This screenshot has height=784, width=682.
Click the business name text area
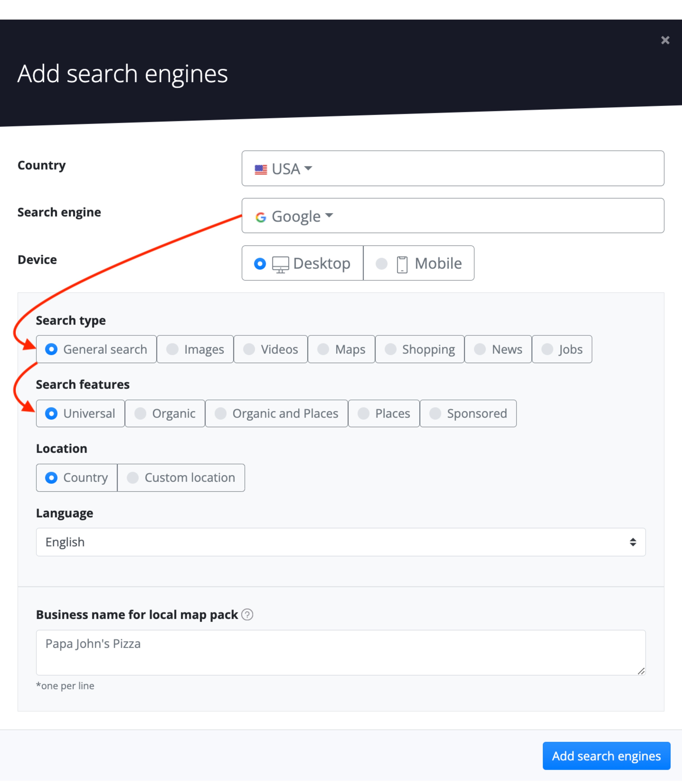coord(341,652)
